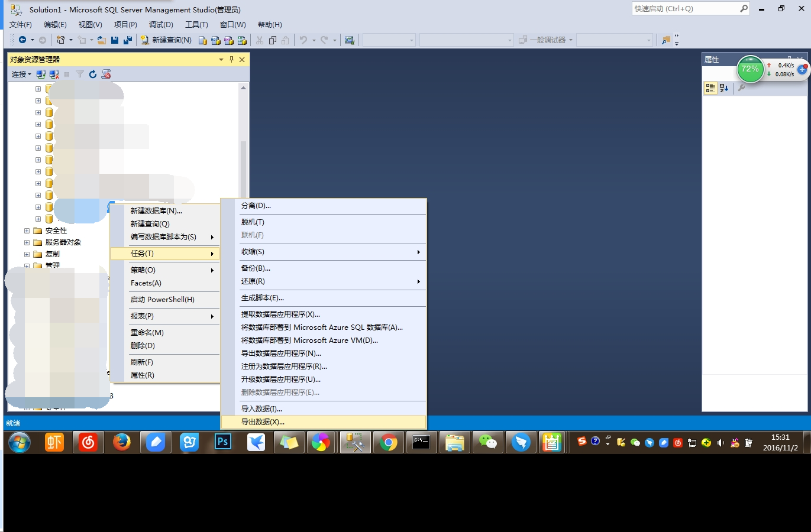Open Photoshop from the taskbar

(222, 442)
